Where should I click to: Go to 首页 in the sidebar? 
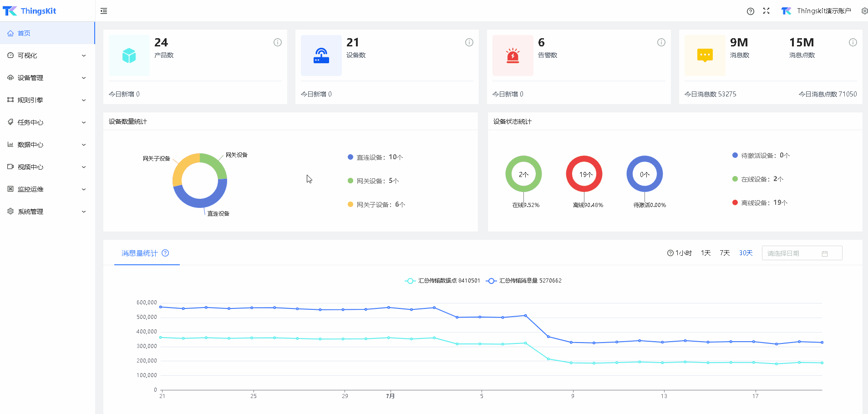tap(24, 33)
